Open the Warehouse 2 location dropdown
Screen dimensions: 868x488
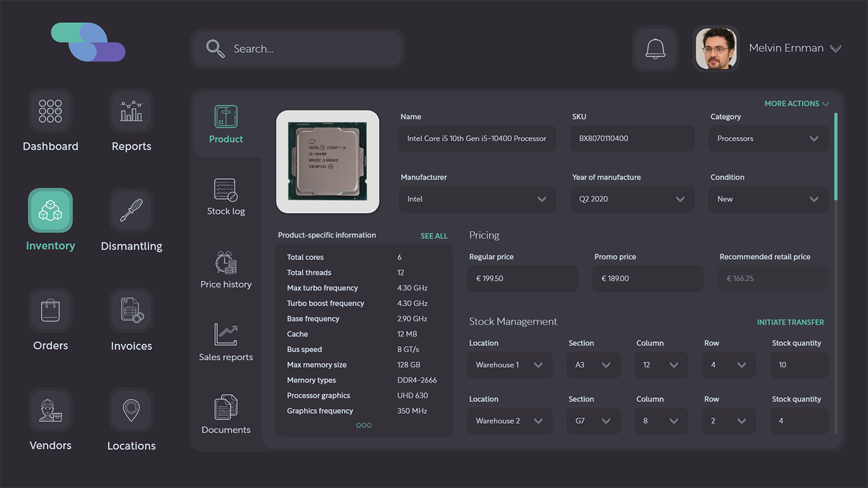(510, 421)
